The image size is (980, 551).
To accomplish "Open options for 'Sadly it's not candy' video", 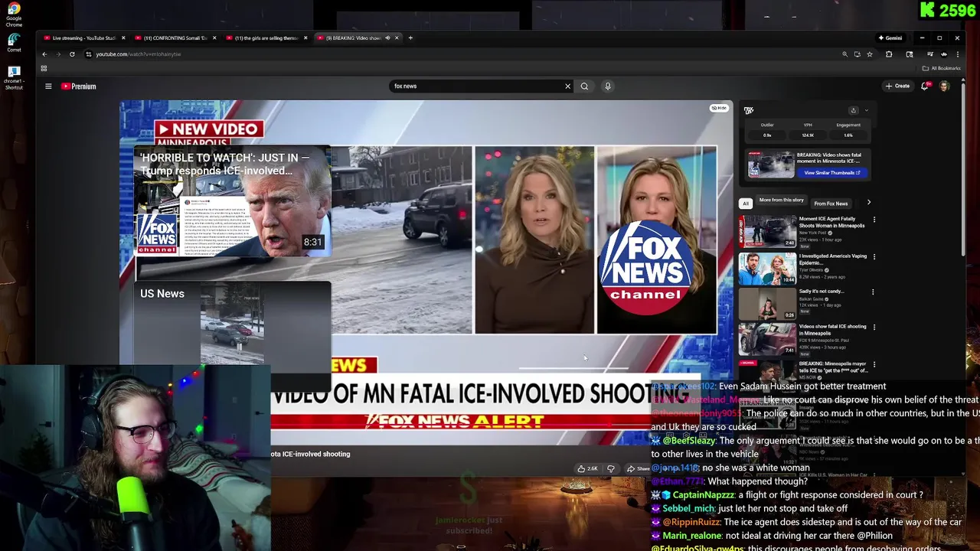I will tap(874, 292).
